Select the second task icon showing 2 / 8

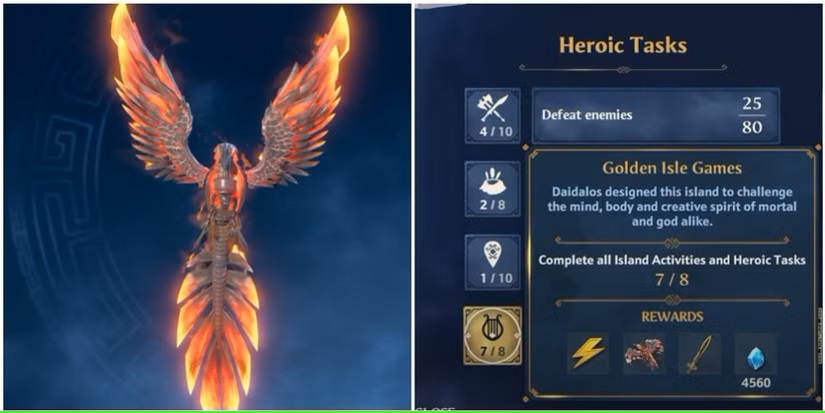point(492,189)
